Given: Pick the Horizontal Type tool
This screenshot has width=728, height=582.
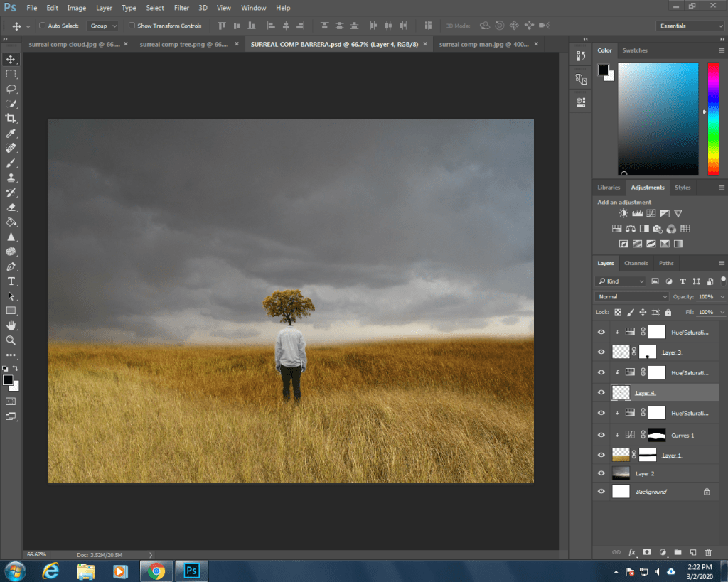Looking at the screenshot, I should point(11,281).
